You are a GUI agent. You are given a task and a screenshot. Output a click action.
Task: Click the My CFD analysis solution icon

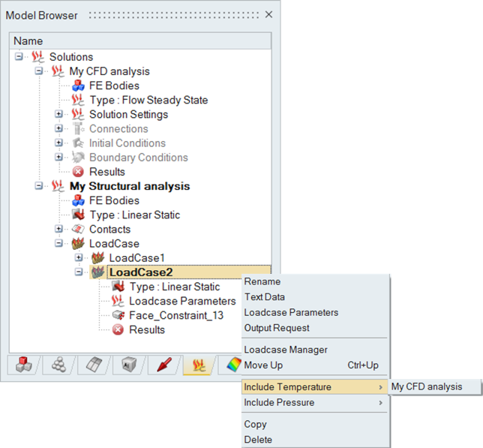(x=58, y=71)
